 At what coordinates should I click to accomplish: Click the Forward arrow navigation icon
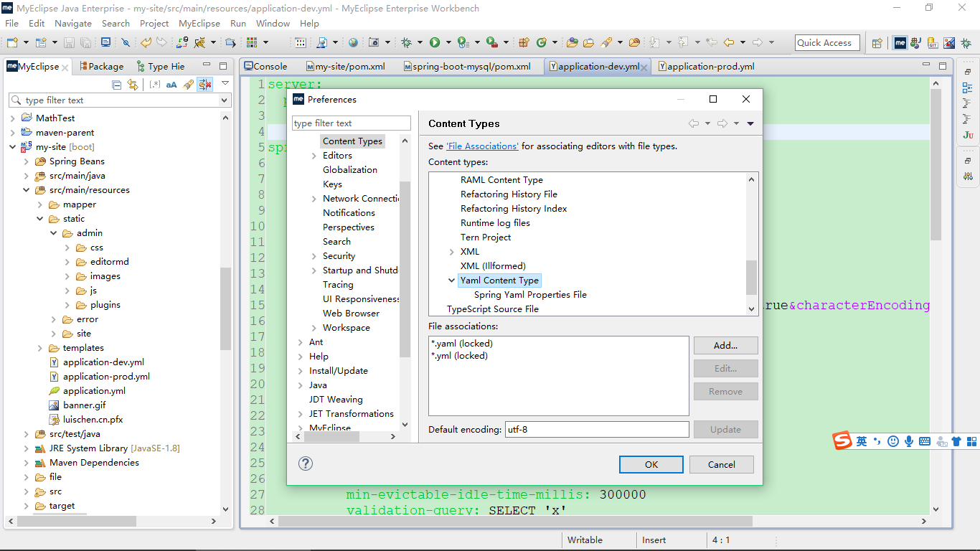point(758,42)
